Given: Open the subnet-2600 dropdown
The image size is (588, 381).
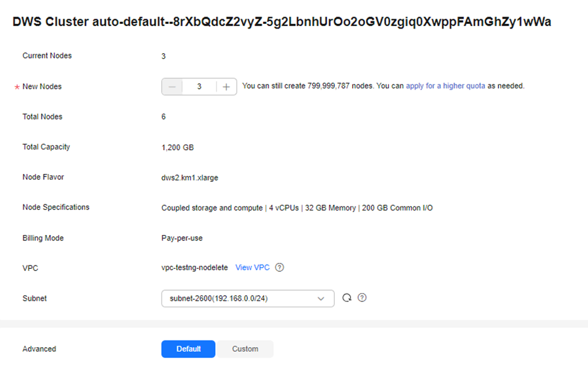Looking at the screenshot, I should point(248,299).
